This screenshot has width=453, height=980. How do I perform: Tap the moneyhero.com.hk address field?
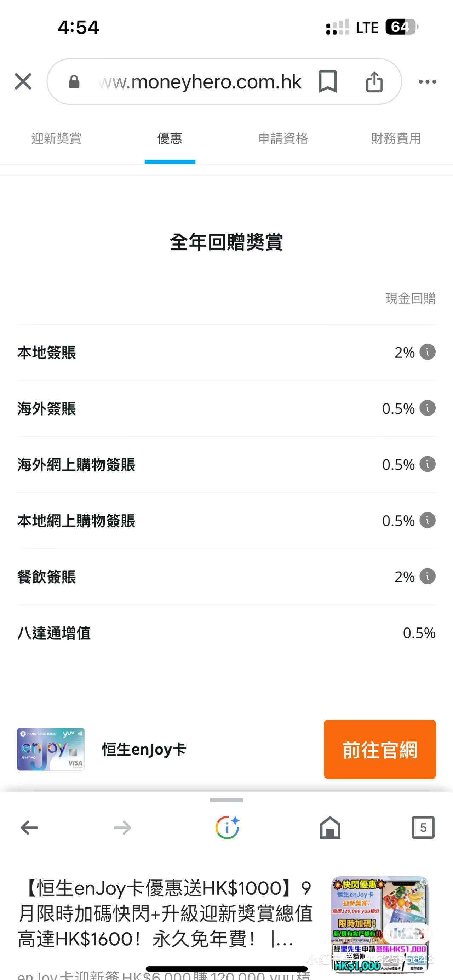click(200, 81)
